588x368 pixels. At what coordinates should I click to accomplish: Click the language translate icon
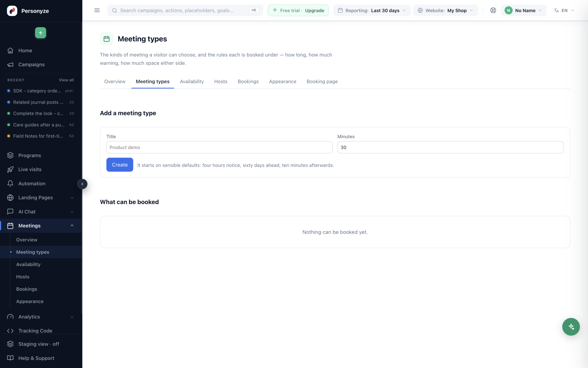coord(556,11)
